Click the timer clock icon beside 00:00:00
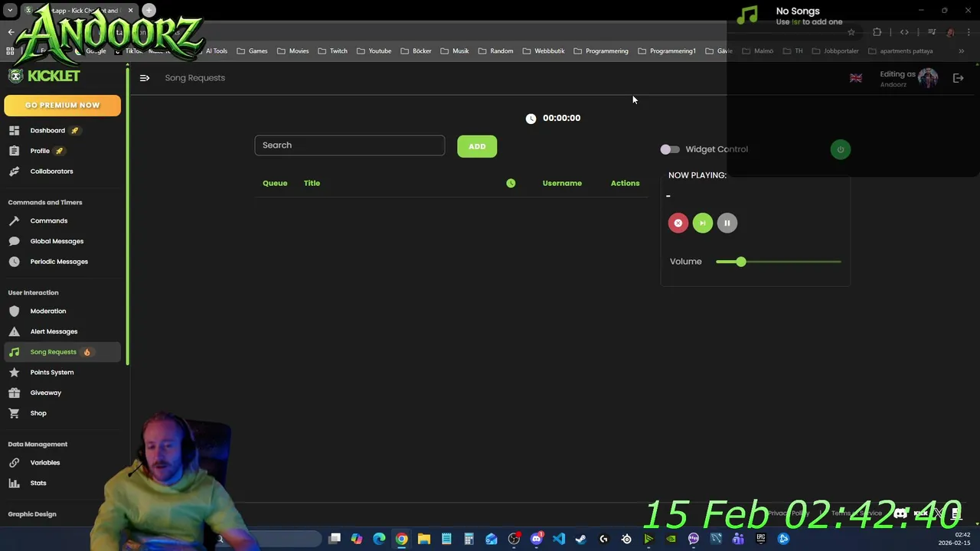 click(531, 118)
